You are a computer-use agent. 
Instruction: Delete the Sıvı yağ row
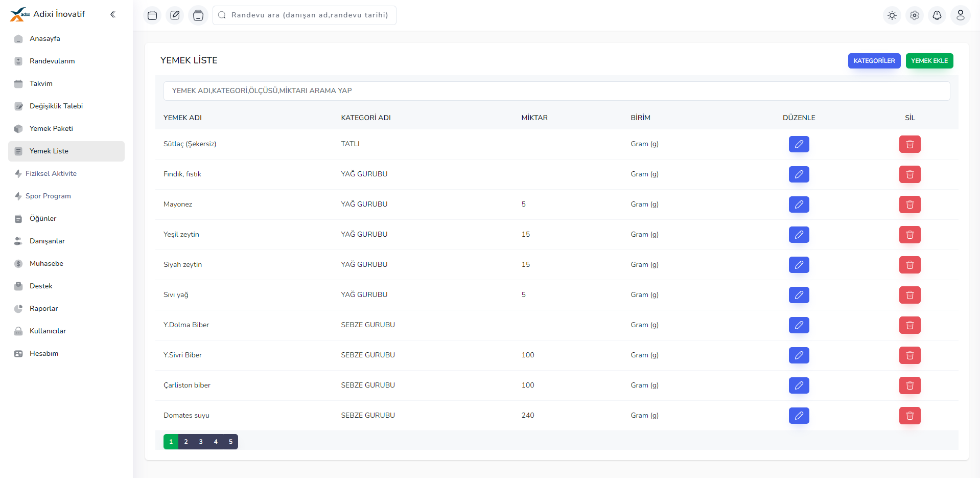click(x=910, y=295)
